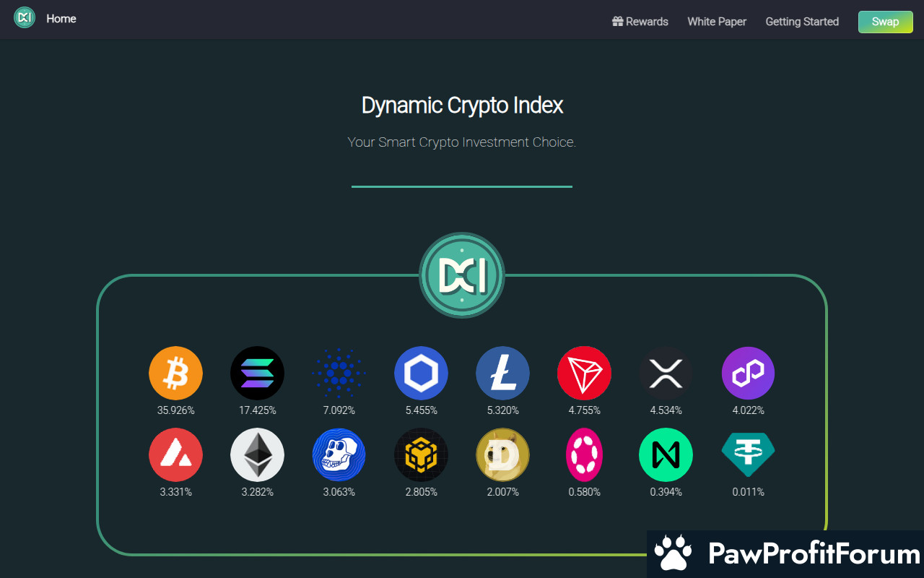Click the XRP coin icon
This screenshot has width=924, height=578.
(x=666, y=374)
